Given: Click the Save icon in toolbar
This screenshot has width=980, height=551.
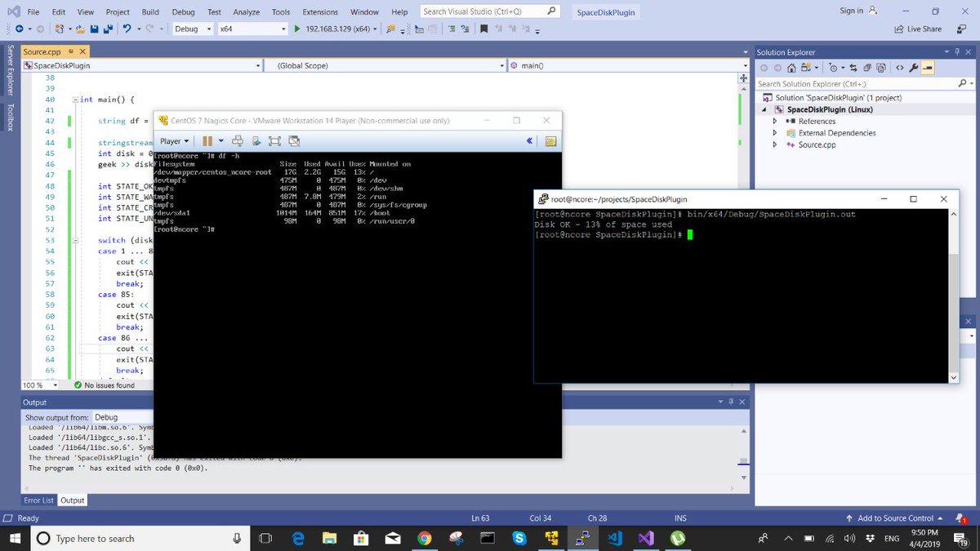Looking at the screenshot, I should click(x=95, y=29).
